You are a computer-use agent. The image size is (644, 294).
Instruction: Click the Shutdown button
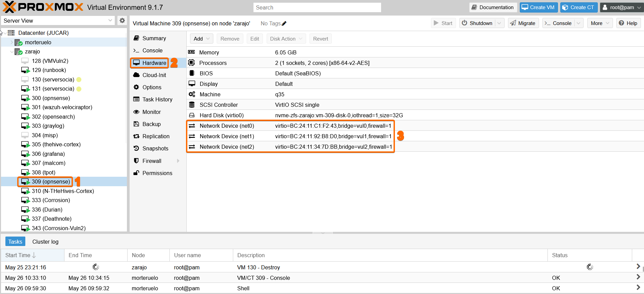477,23
